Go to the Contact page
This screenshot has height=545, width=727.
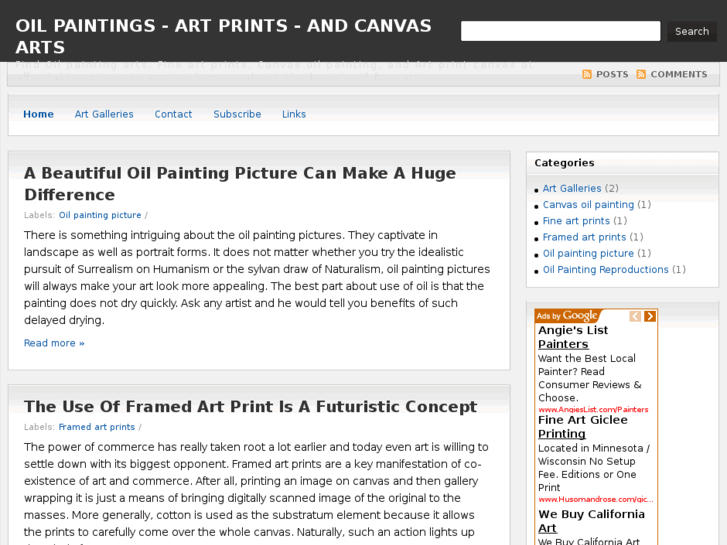pos(173,114)
